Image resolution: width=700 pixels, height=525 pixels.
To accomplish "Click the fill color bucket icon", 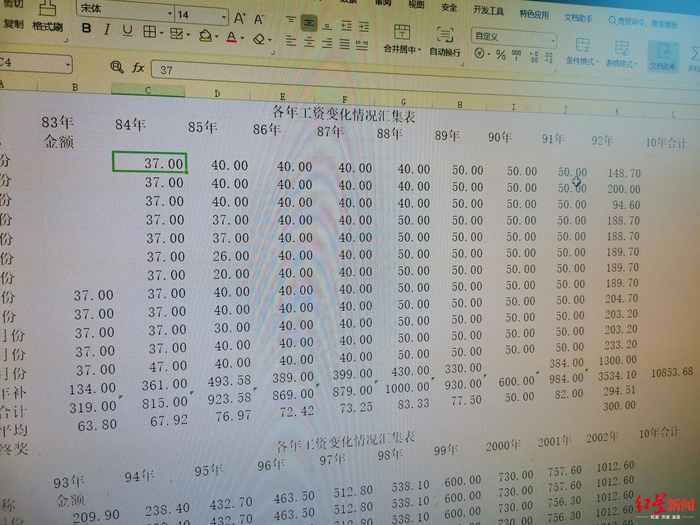I will [205, 35].
